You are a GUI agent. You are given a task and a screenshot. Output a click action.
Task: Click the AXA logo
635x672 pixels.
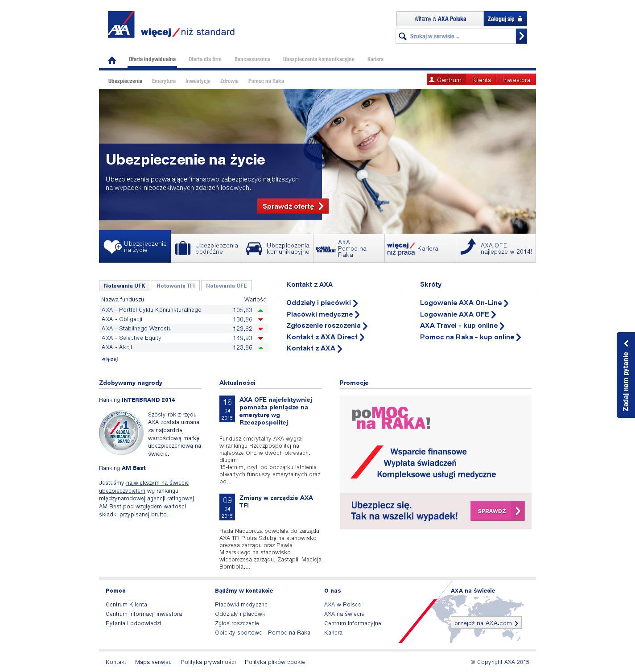(x=121, y=25)
